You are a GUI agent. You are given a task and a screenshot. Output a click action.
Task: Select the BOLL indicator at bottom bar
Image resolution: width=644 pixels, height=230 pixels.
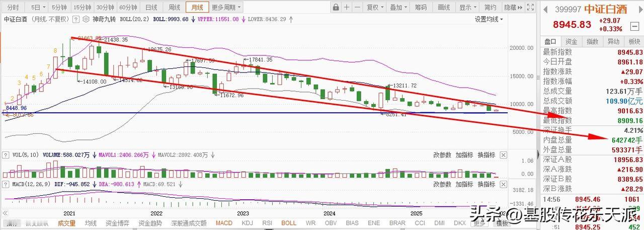(289, 222)
